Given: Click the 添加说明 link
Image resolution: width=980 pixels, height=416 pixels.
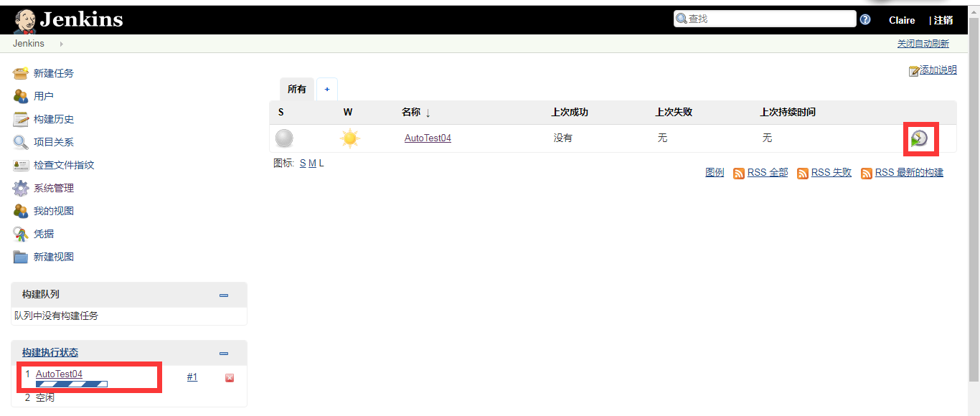Looking at the screenshot, I should [938, 70].
